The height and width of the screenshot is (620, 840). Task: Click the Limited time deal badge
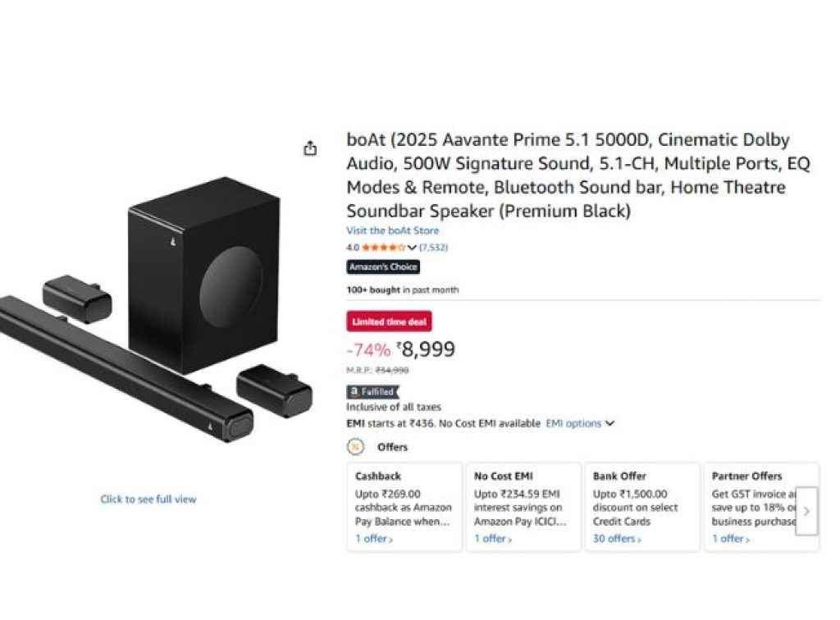pyautogui.click(x=389, y=322)
